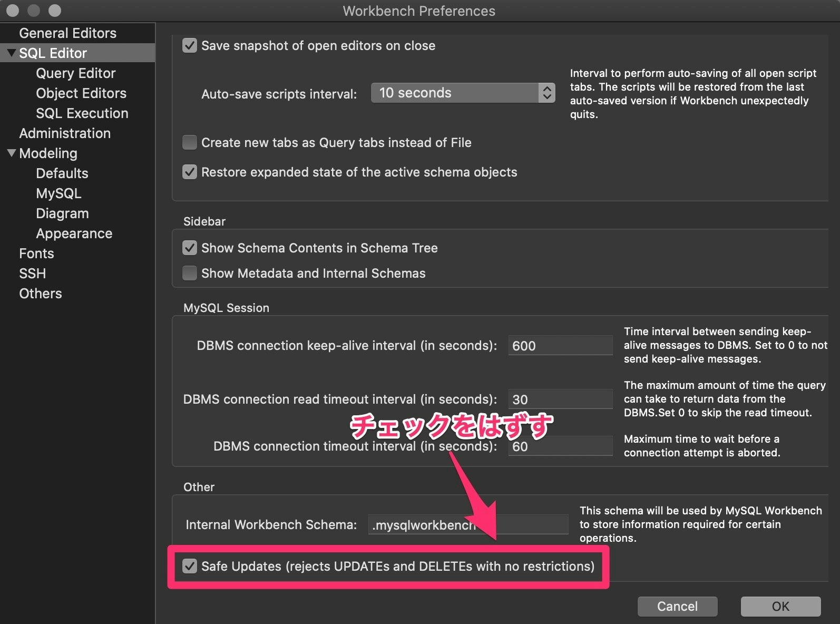Go to the Others preferences
The width and height of the screenshot is (840, 624).
coord(41,294)
